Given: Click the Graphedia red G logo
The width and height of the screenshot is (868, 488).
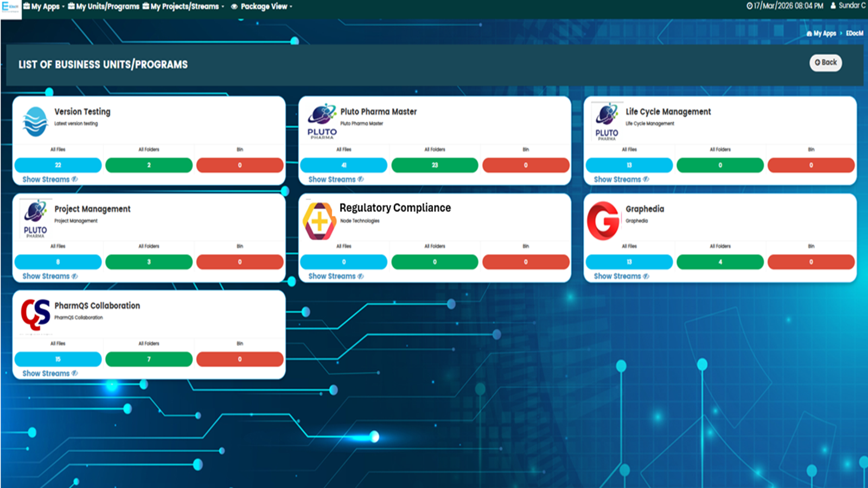Looking at the screenshot, I should coord(603,221).
